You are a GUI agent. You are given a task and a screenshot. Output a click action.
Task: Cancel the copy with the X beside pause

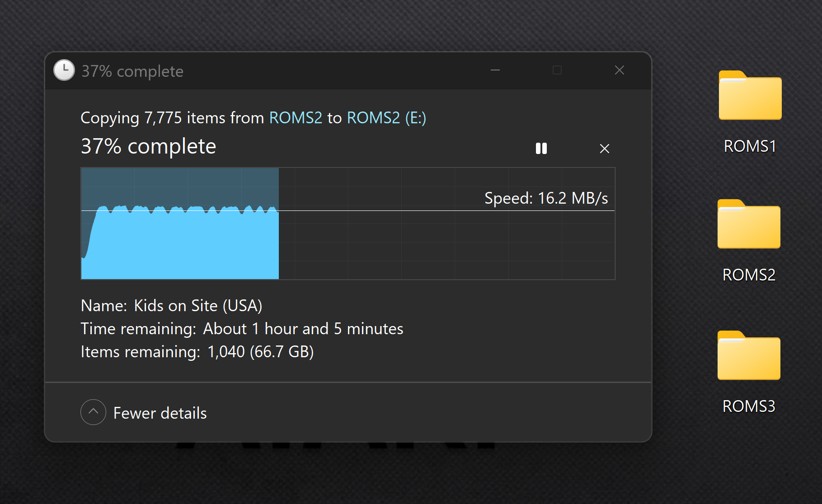pyautogui.click(x=604, y=149)
